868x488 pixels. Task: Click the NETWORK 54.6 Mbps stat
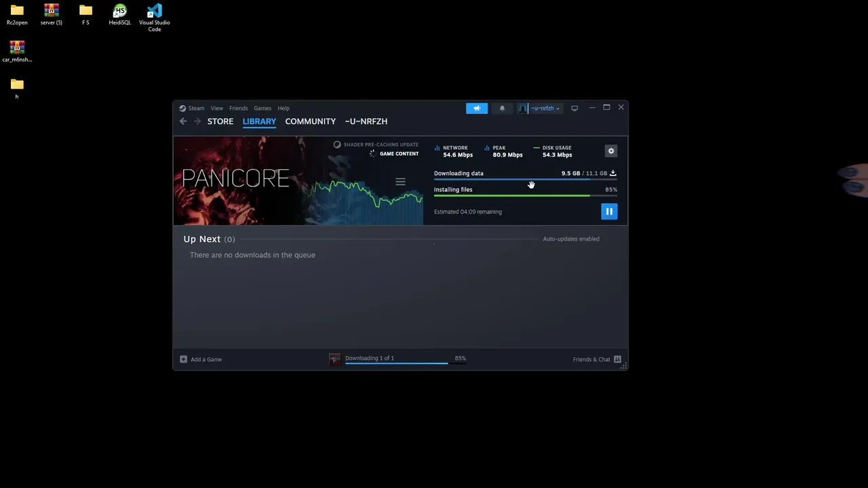(x=454, y=151)
